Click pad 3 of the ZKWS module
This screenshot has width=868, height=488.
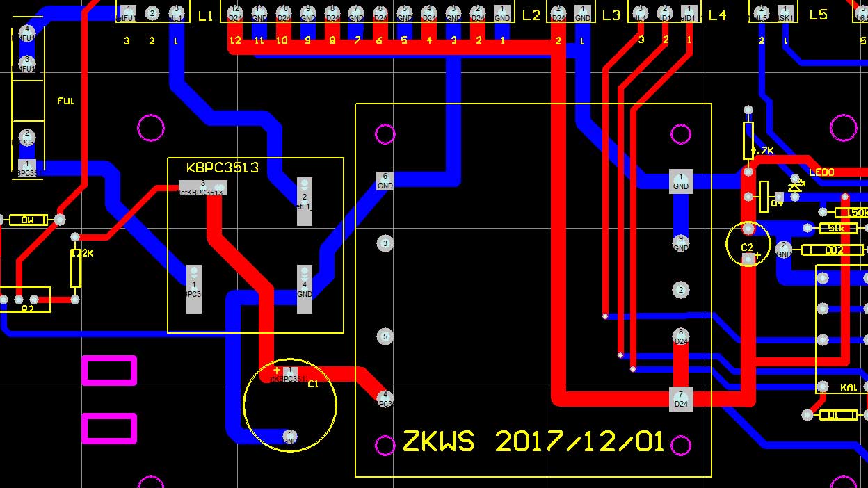(385, 243)
